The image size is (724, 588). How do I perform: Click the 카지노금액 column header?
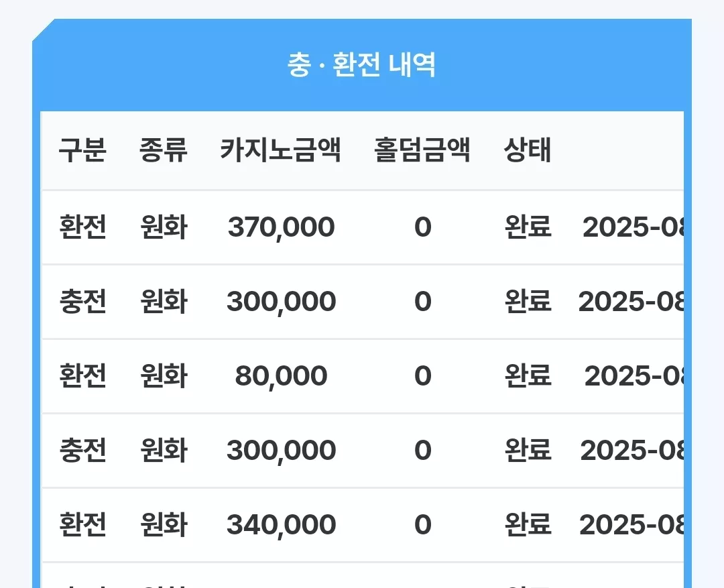point(281,150)
